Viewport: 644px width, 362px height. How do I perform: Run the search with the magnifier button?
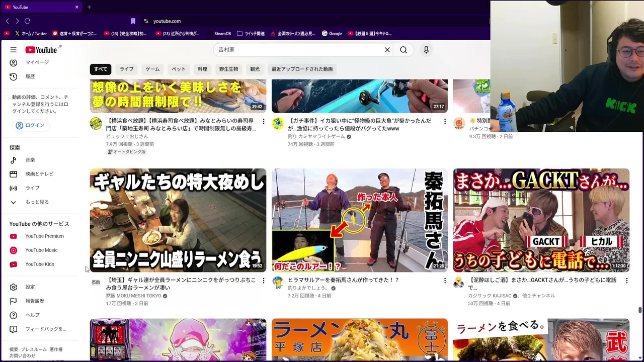[404, 50]
